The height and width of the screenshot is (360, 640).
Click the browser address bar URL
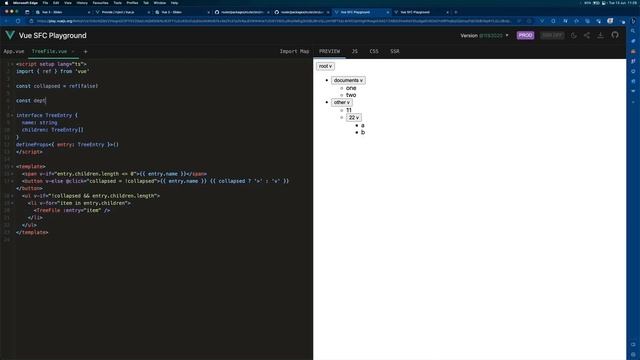click(273, 21)
